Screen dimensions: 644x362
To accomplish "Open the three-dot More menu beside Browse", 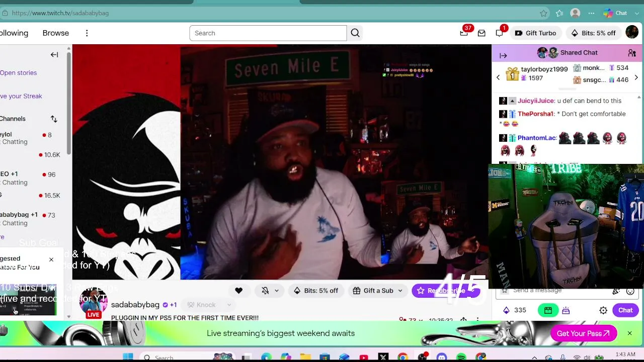I will [87, 33].
